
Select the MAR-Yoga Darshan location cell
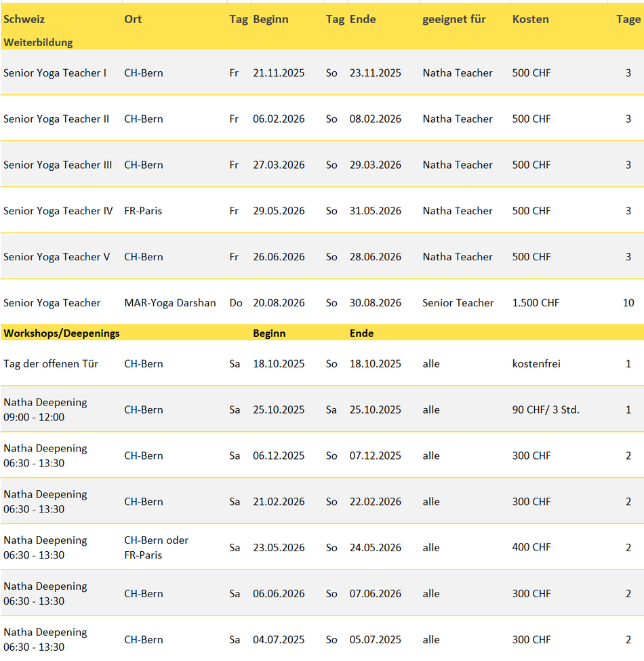pos(170,303)
